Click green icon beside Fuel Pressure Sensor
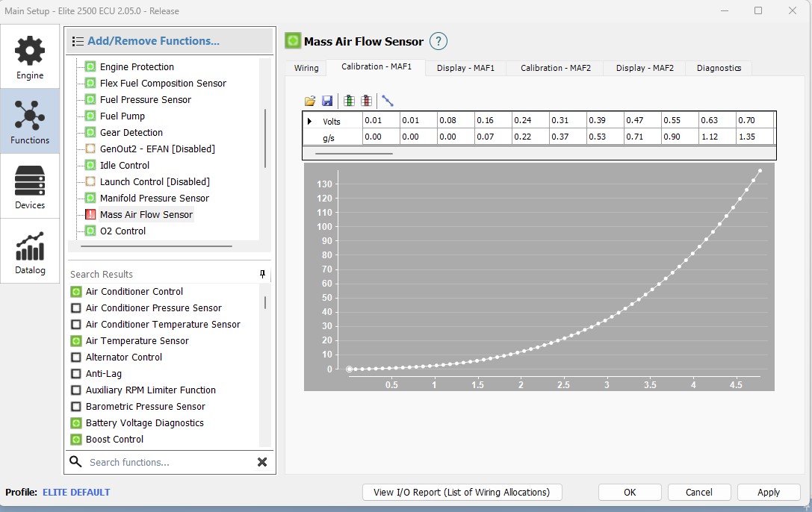The image size is (812, 512). [90, 99]
